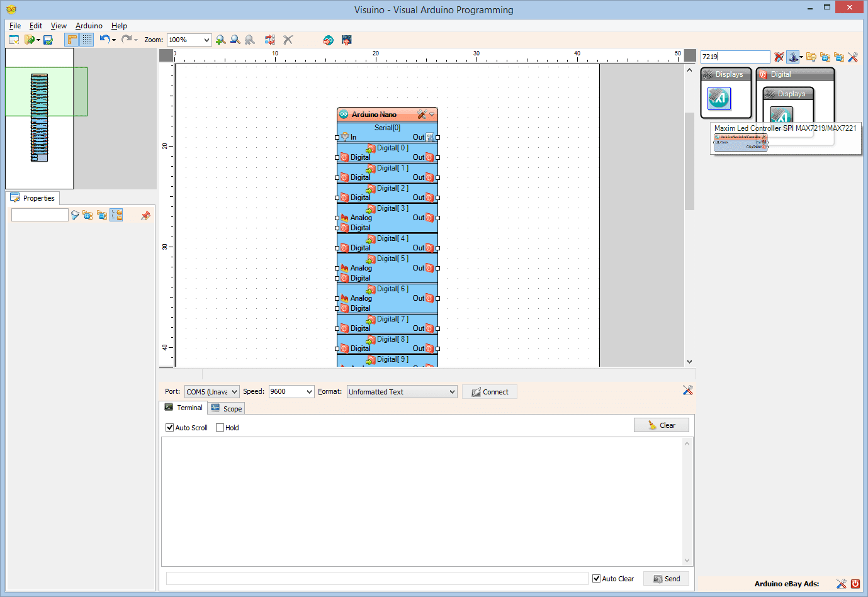Uncheck Auto Clear next to Send
Image resolution: width=868 pixels, height=597 pixels.
point(595,578)
